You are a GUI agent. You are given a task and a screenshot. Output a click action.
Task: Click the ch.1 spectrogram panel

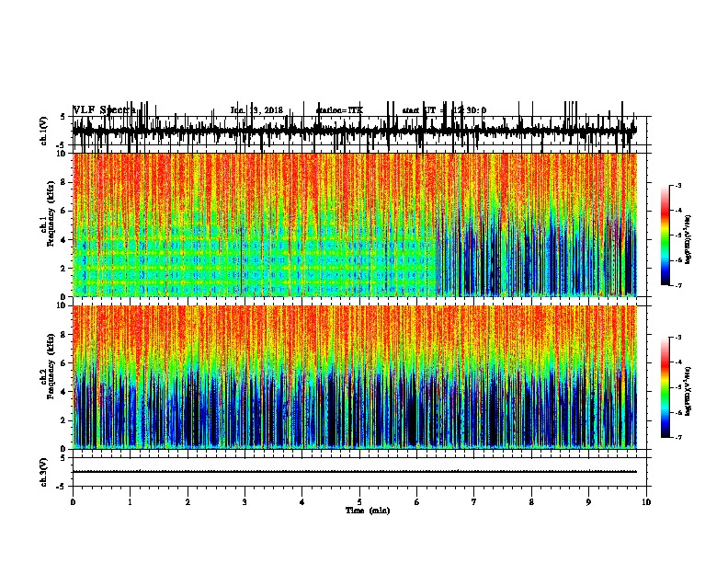[x=355, y=224]
